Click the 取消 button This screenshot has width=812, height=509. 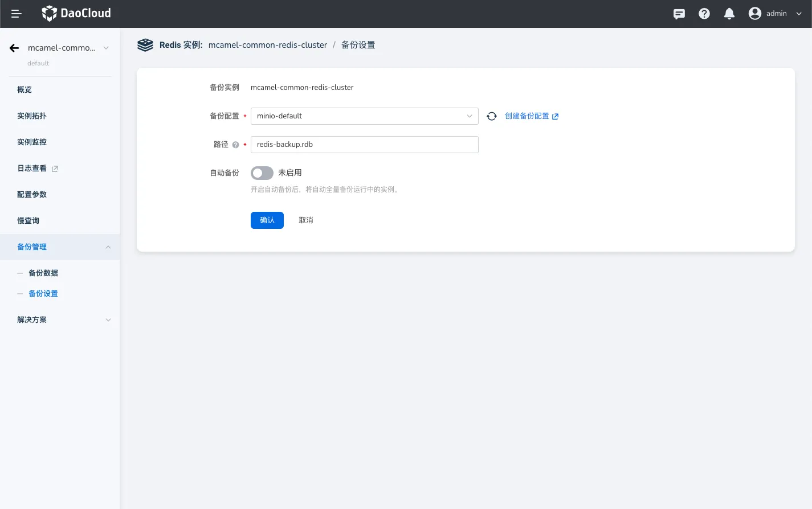(x=306, y=220)
